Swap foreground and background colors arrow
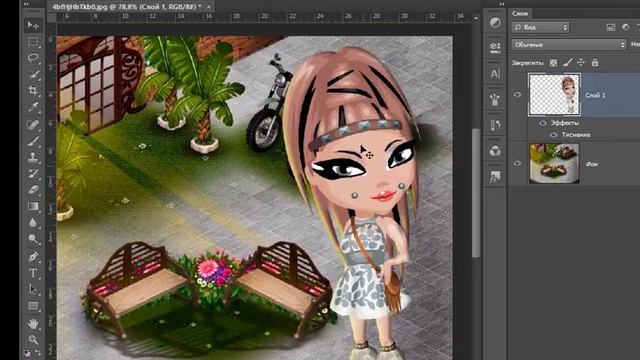 [38, 352]
